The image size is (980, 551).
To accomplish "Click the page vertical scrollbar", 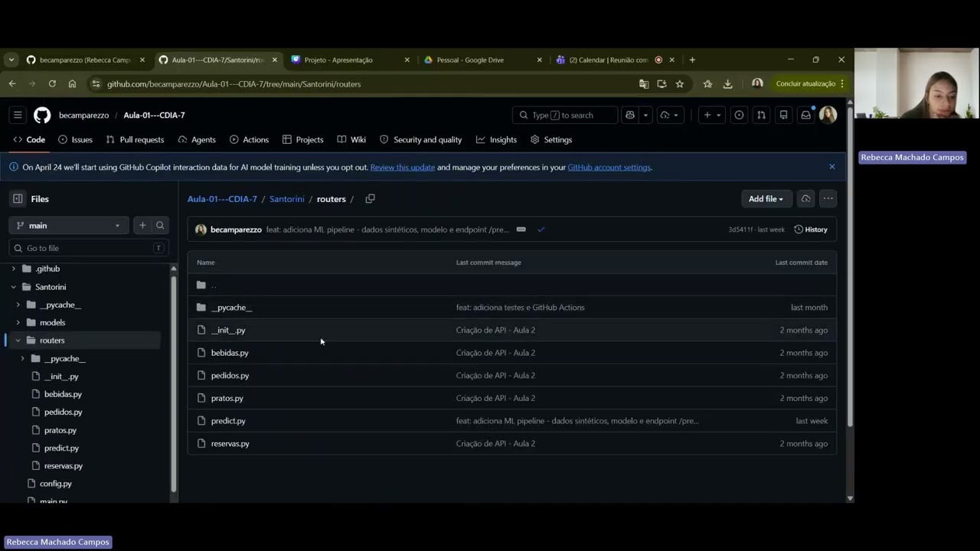I will 850,268.
